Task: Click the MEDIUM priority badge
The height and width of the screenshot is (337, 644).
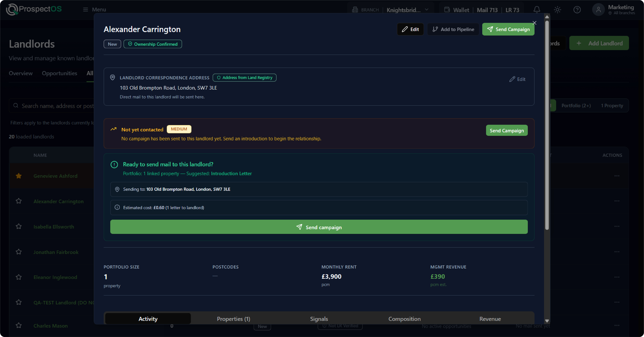Action: pyautogui.click(x=179, y=129)
